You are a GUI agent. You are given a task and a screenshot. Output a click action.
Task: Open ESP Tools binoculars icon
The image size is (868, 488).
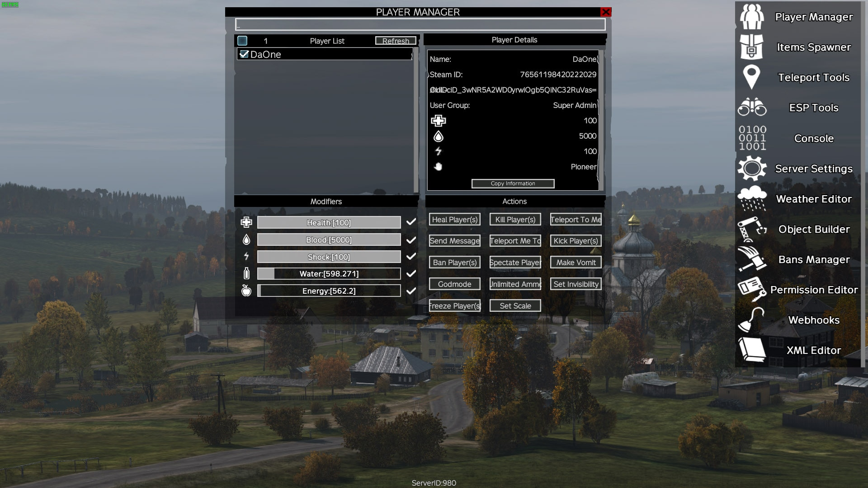752,108
